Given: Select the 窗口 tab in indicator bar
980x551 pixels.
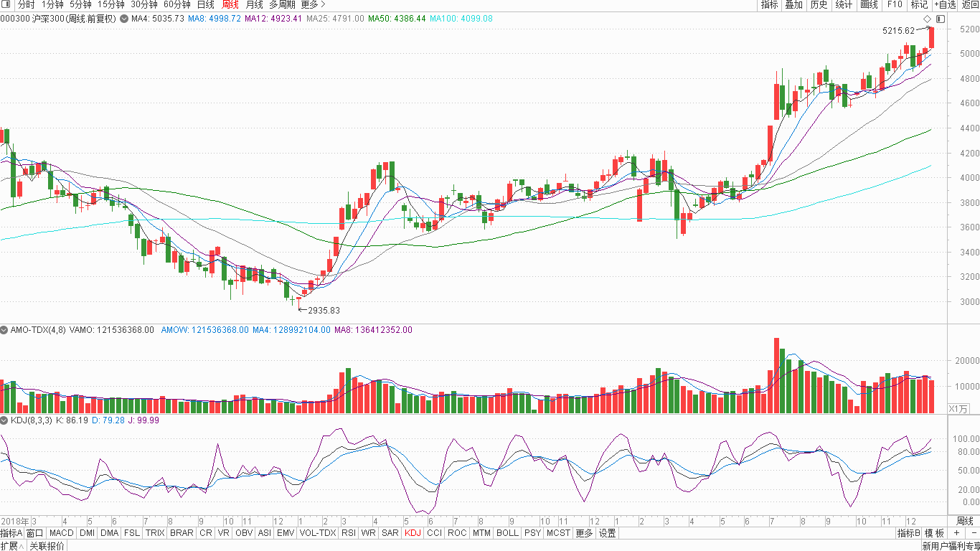Looking at the screenshot, I should coord(35,533).
